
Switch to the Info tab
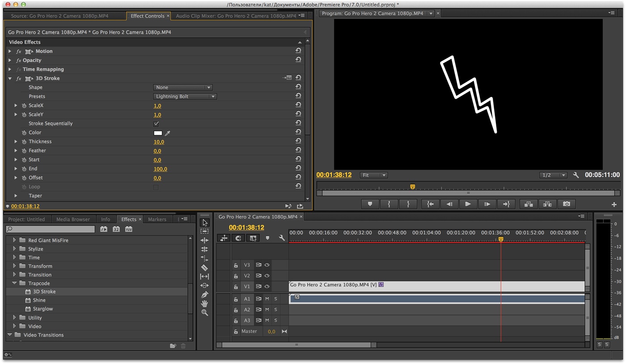[106, 219]
